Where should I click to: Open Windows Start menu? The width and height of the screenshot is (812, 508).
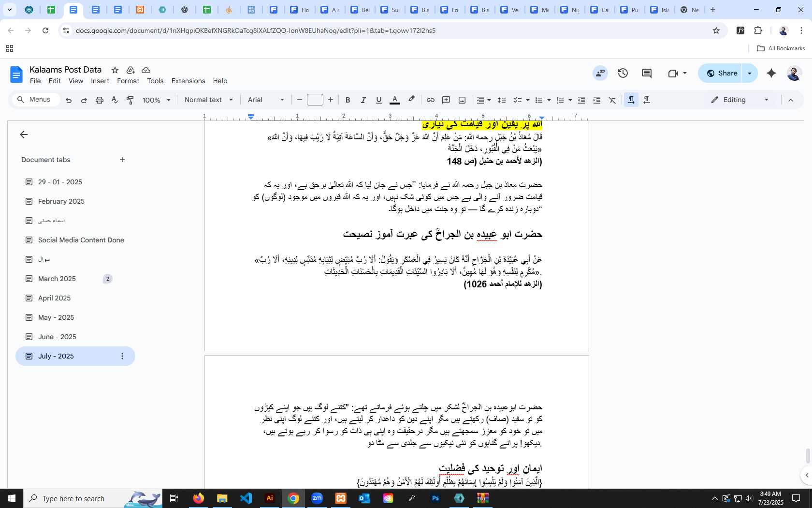(x=12, y=498)
